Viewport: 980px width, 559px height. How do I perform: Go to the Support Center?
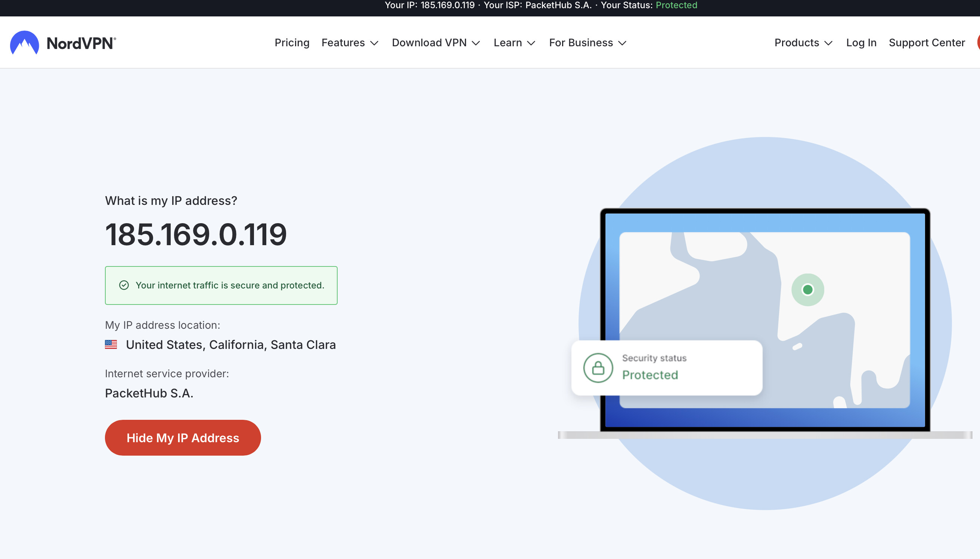pyautogui.click(x=926, y=43)
